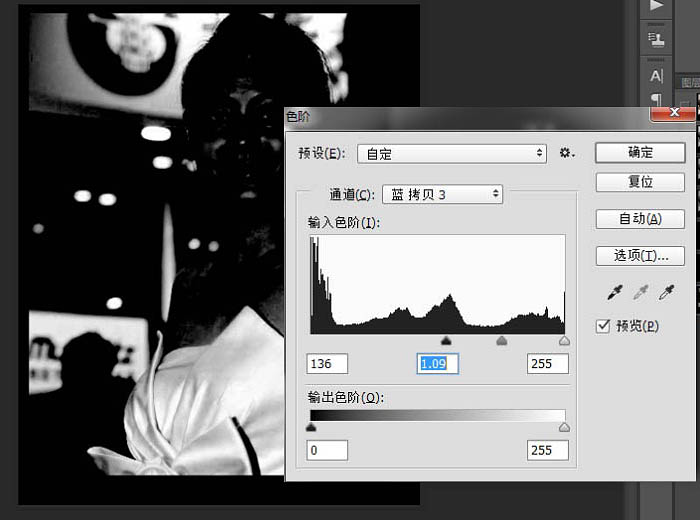This screenshot has height=520, width=700.
Task: Click the output white level slider
Action: 564,427
